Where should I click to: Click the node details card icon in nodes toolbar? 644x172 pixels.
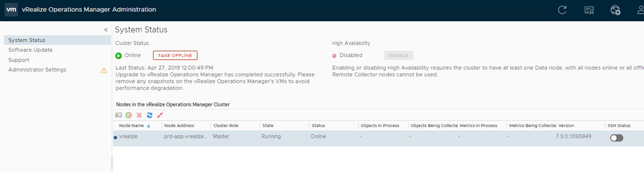click(119, 115)
